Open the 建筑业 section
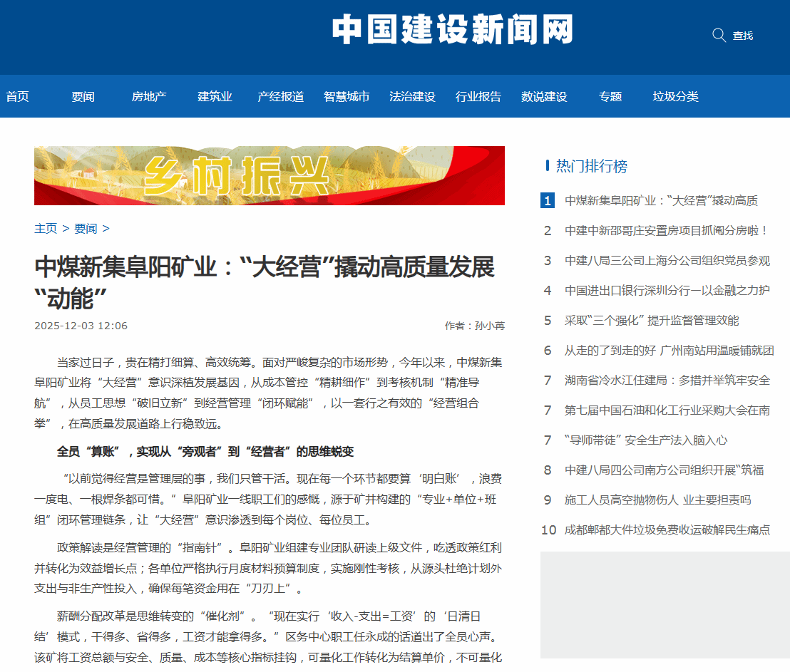 [x=215, y=97]
